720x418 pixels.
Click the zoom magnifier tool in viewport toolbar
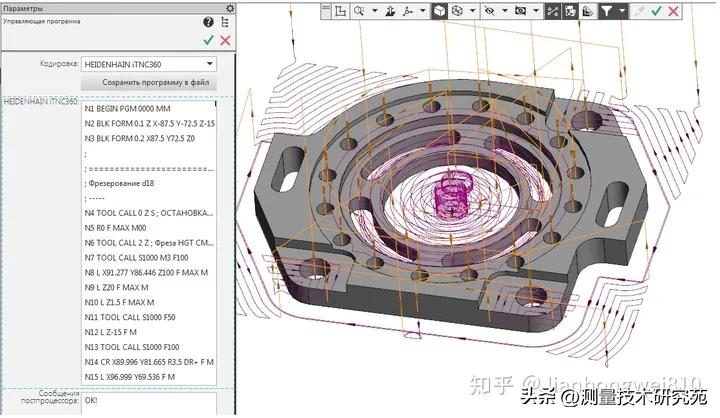pos(362,11)
